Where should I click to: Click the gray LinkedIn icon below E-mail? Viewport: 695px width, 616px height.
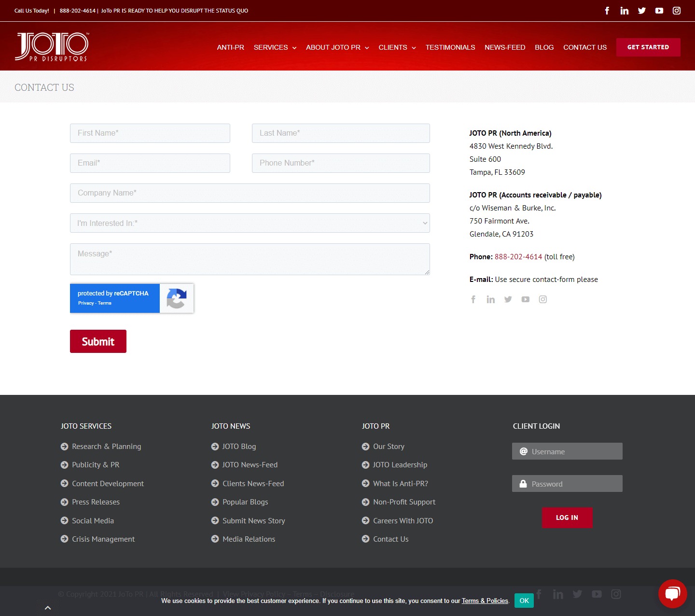click(x=490, y=299)
